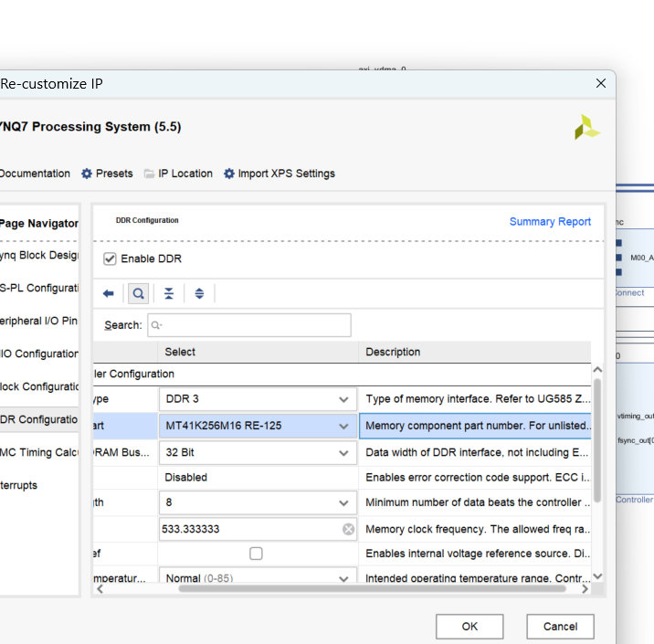Open the DDR 3 memory type dropdown

click(258, 399)
